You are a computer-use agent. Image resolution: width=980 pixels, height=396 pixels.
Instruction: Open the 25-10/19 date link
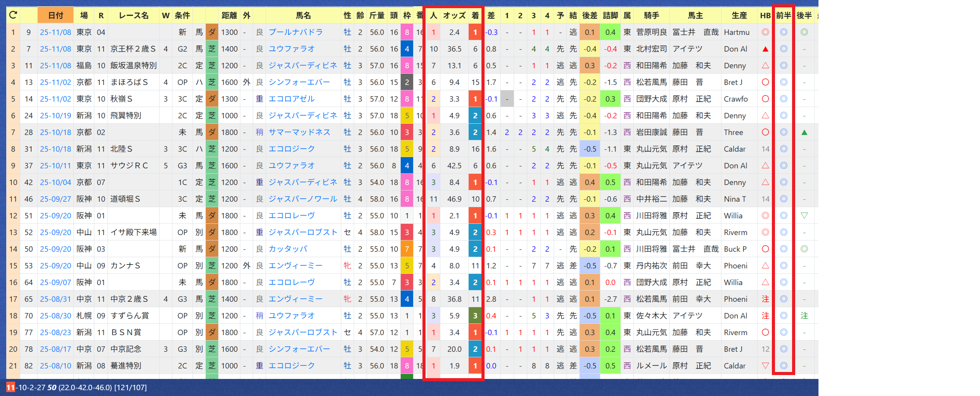[56, 116]
